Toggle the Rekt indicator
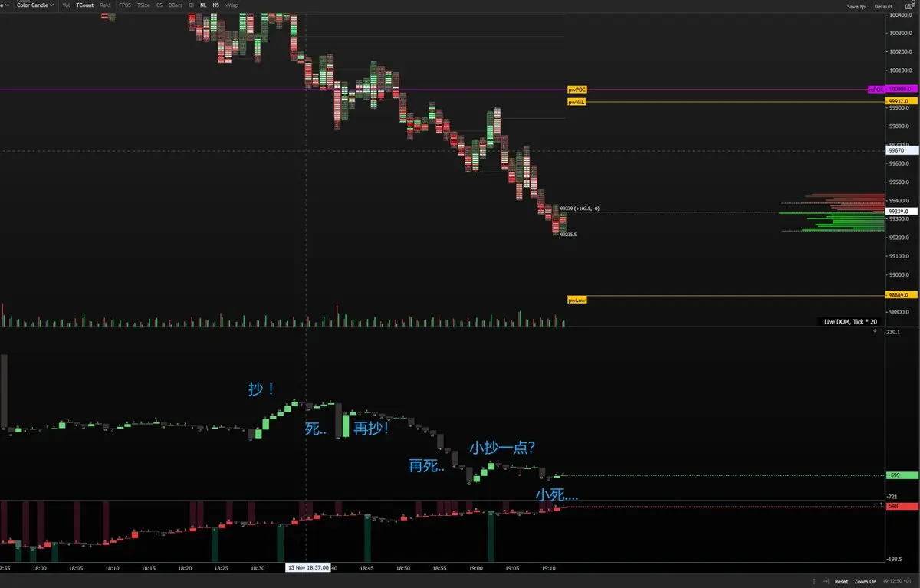 [105, 5]
